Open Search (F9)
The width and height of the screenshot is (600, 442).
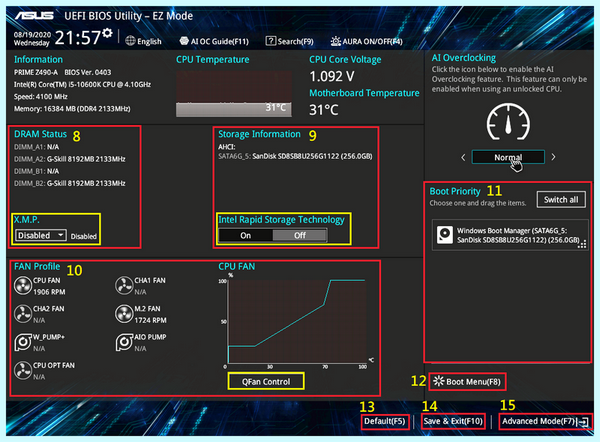tap(290, 41)
